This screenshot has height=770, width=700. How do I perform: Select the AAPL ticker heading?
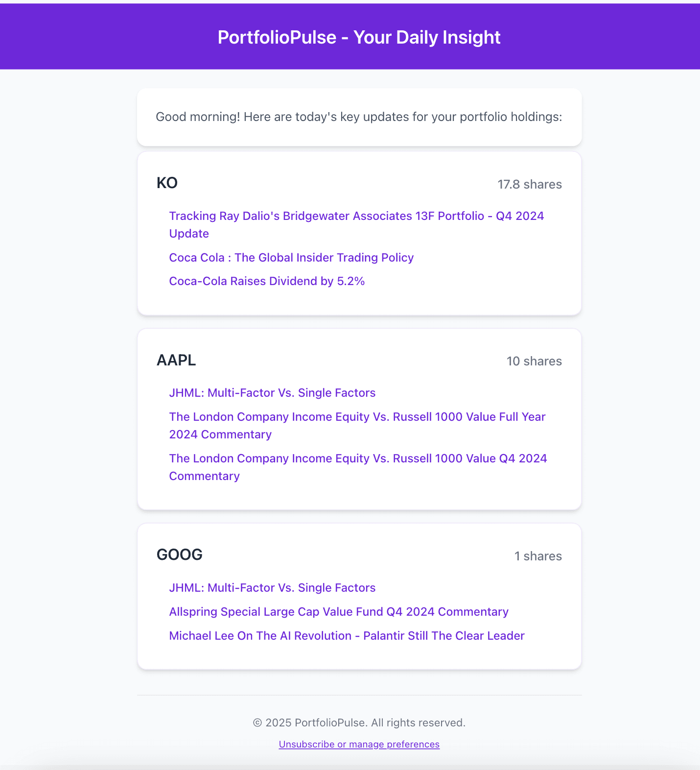(x=176, y=360)
